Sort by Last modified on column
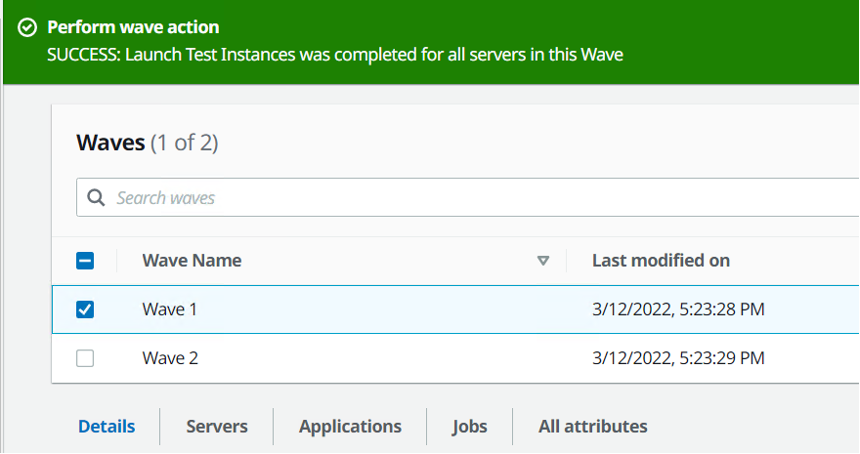 (x=660, y=261)
